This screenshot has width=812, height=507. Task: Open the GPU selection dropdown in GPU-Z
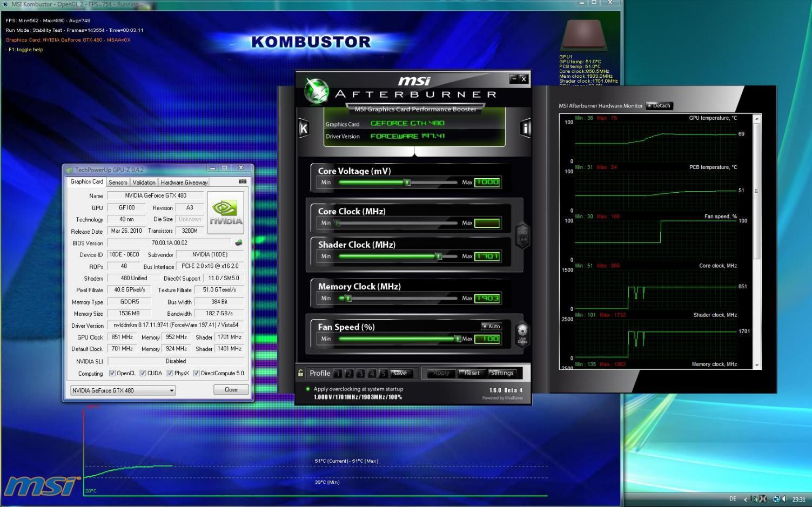pyautogui.click(x=123, y=390)
